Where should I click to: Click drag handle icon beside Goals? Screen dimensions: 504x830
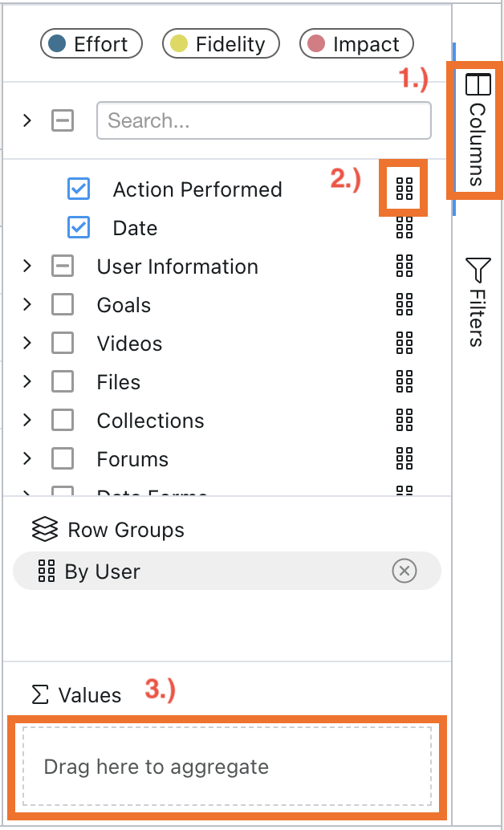[x=404, y=305]
